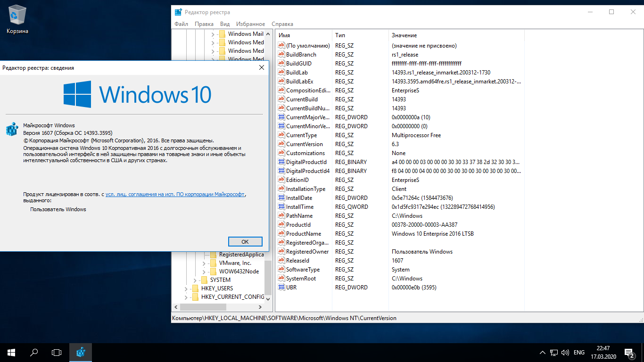644x362 pixels.
Task: Click the folder icon of WOW6432Node
Action: (213, 271)
